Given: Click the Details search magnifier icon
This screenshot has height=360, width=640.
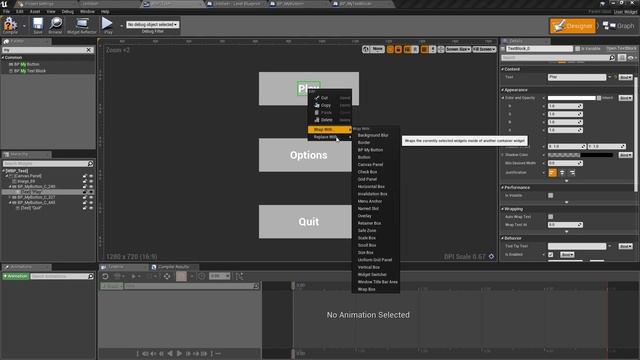Looking at the screenshot, I should click(612, 58).
